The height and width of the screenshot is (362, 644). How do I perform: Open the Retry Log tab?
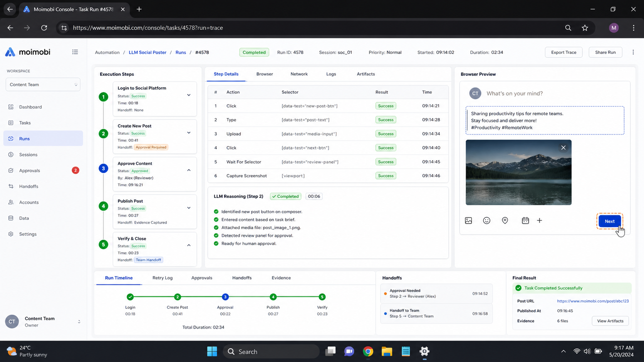pos(163,278)
